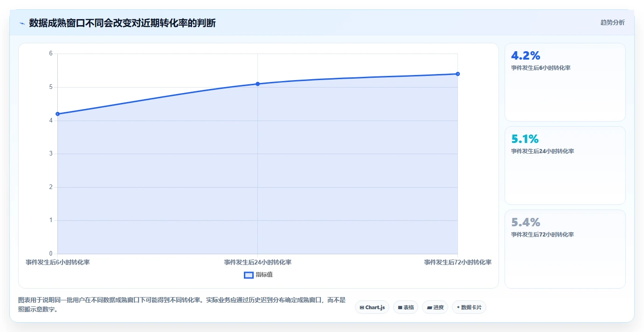Click the x-axis label 事件发生后24小时转化率
Image resolution: width=644 pixels, height=332 pixels.
click(x=258, y=262)
